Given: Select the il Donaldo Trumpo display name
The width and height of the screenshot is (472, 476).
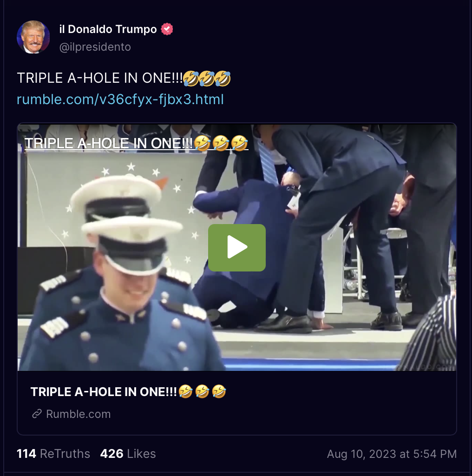Looking at the screenshot, I should [x=108, y=29].
